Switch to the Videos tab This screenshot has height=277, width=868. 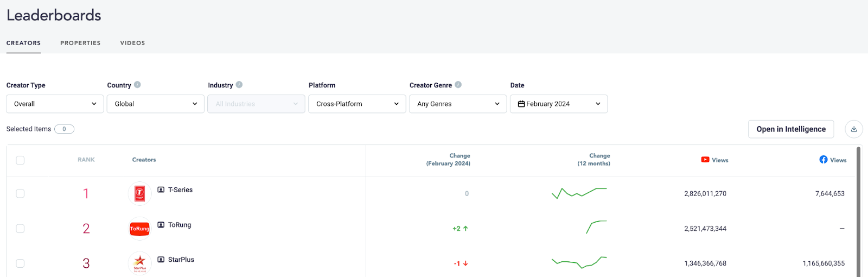132,43
